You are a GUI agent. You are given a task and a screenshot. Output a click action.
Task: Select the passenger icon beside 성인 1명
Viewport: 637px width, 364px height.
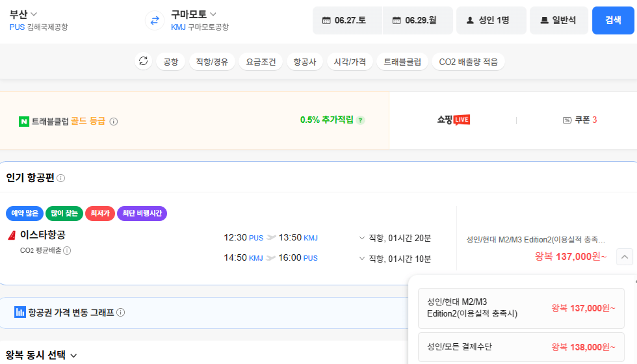470,20
